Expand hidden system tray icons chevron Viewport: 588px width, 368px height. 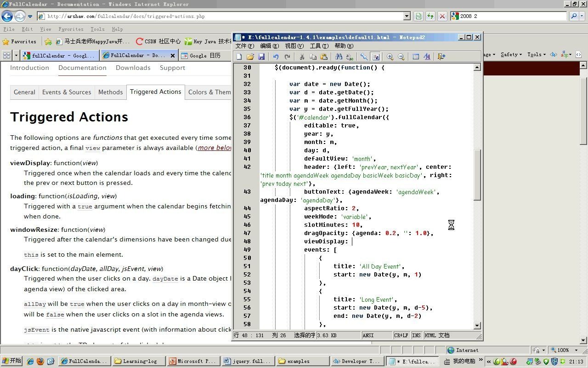pyautogui.click(x=489, y=362)
